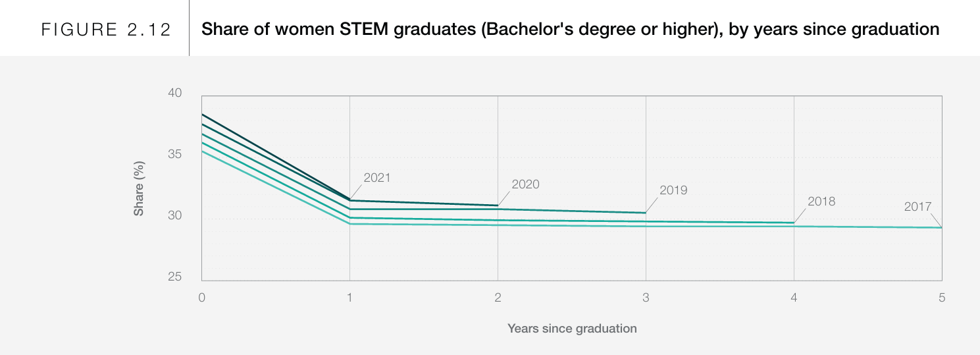
Task: Click the x-axis tick label 5
Action: click(x=942, y=298)
